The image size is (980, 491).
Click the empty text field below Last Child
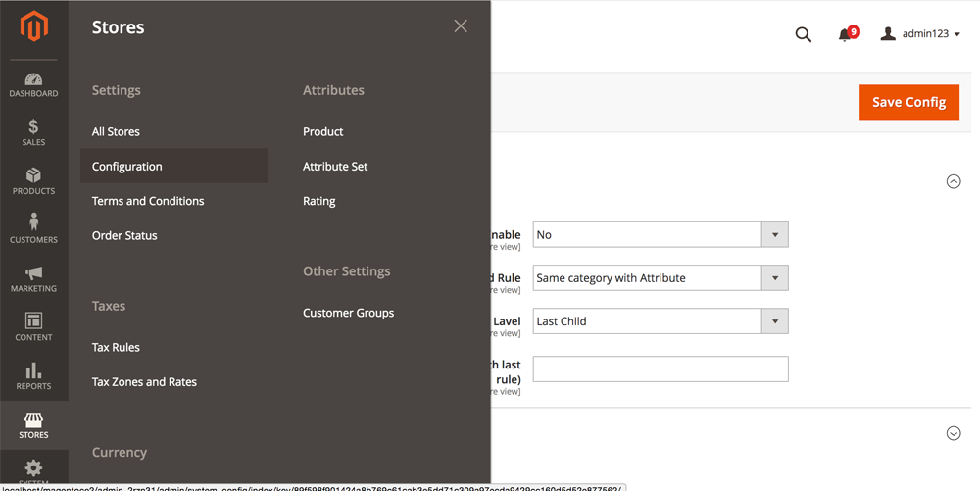tap(660, 369)
